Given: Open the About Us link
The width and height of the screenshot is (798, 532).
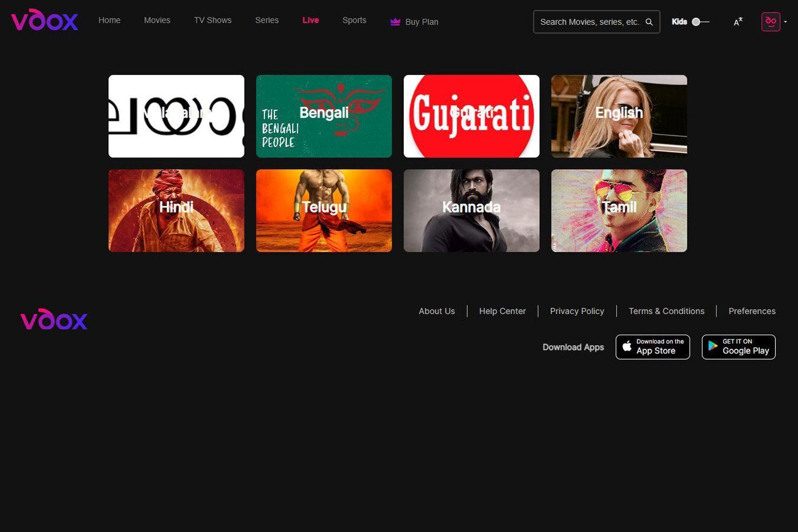Looking at the screenshot, I should [437, 311].
